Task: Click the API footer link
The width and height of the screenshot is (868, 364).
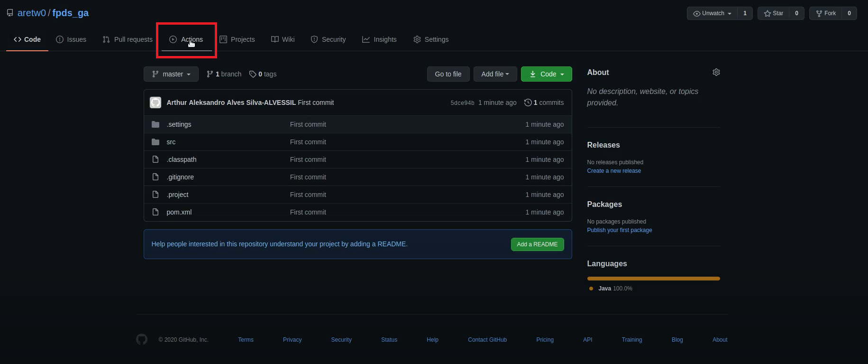Action: (x=588, y=340)
